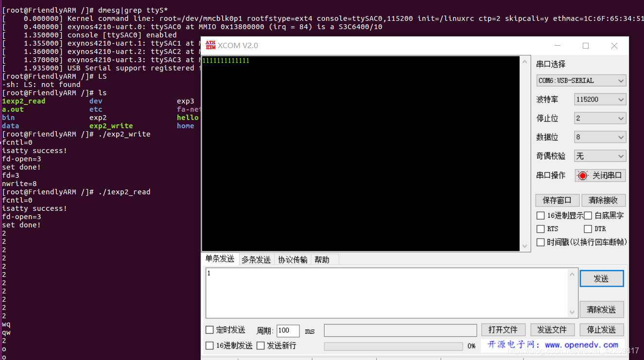644x360 pixels.
Task: Click the file send progress bar
Action: (393, 346)
